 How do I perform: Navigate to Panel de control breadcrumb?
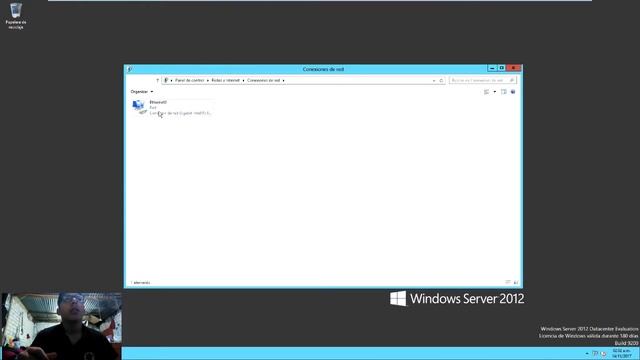(189, 80)
